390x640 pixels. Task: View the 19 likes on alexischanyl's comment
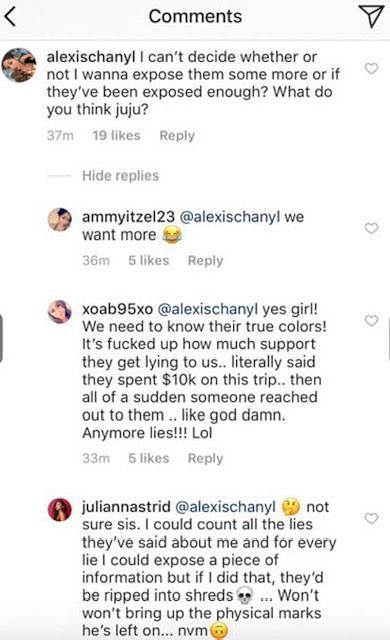[x=116, y=136]
